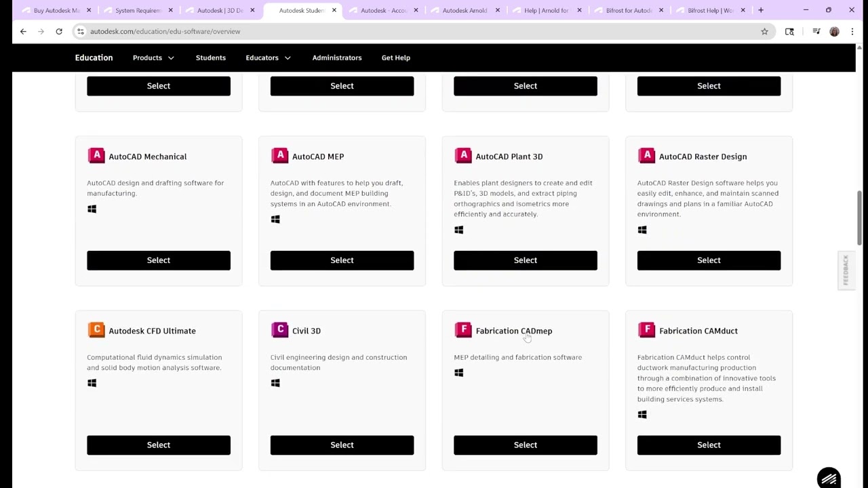Click the Civil 3D product icon
The image size is (868, 488).
[279, 330]
